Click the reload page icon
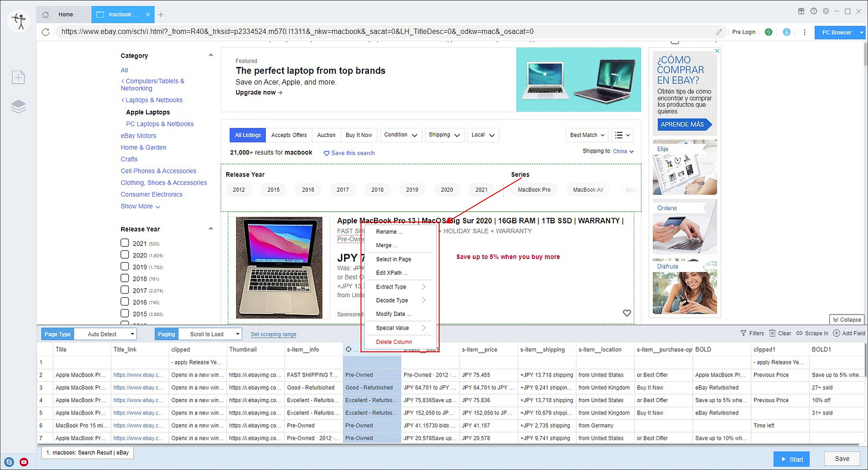The image size is (868, 470). tap(46, 32)
